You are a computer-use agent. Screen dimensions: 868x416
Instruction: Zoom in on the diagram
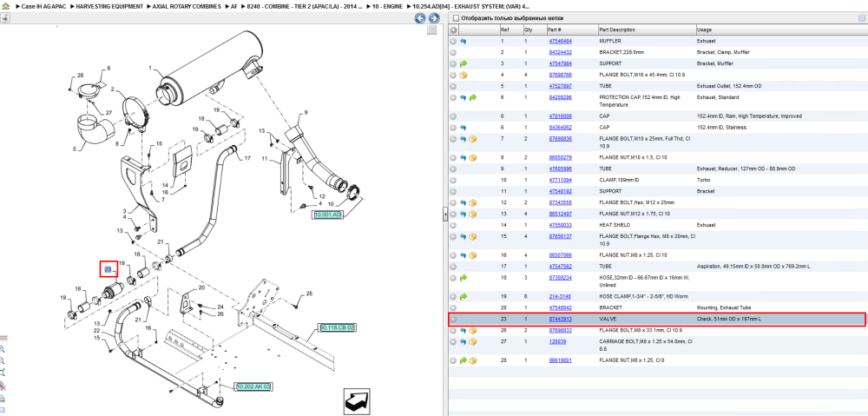point(3,349)
